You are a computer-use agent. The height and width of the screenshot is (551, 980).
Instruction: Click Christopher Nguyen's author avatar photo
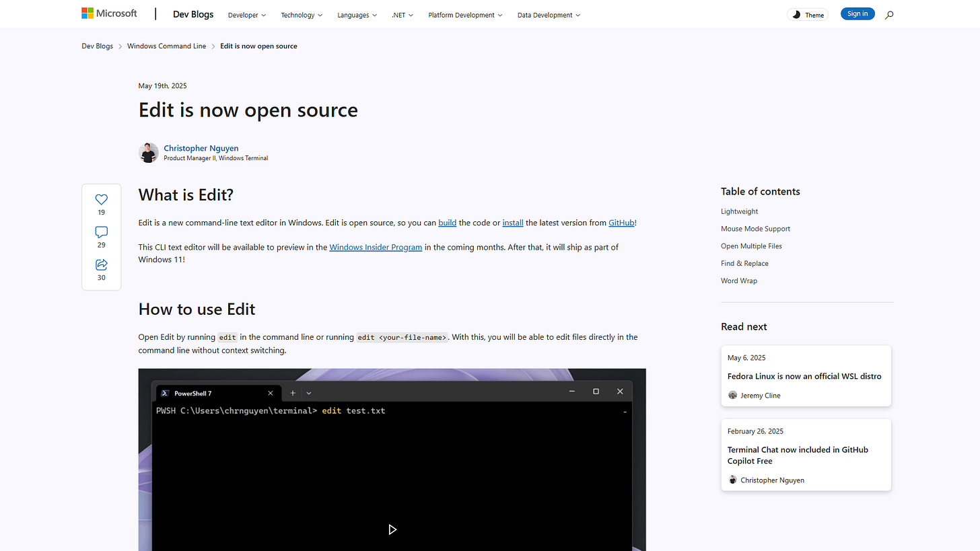click(x=148, y=153)
